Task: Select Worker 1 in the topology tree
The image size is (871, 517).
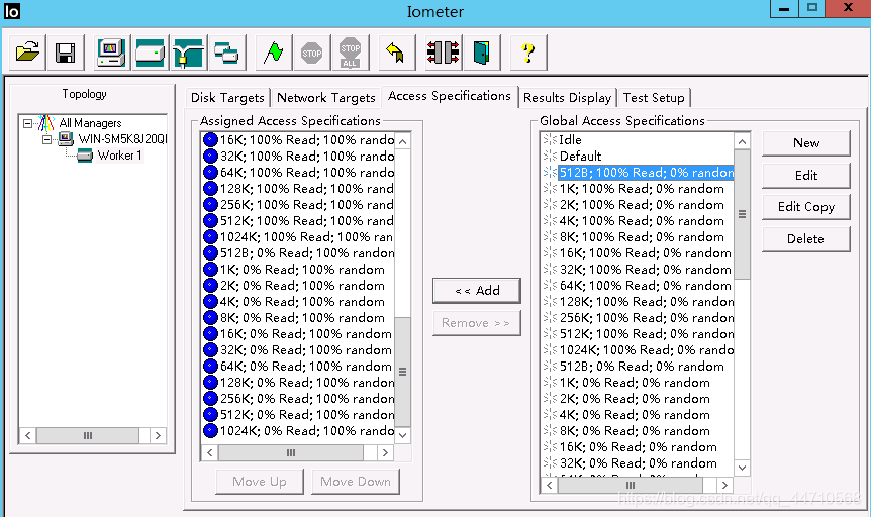Action: 119,155
